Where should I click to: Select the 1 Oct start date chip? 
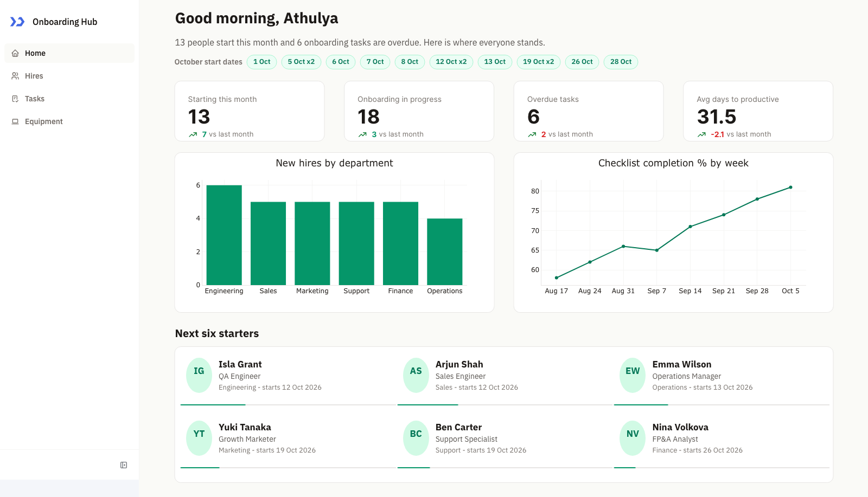click(262, 62)
